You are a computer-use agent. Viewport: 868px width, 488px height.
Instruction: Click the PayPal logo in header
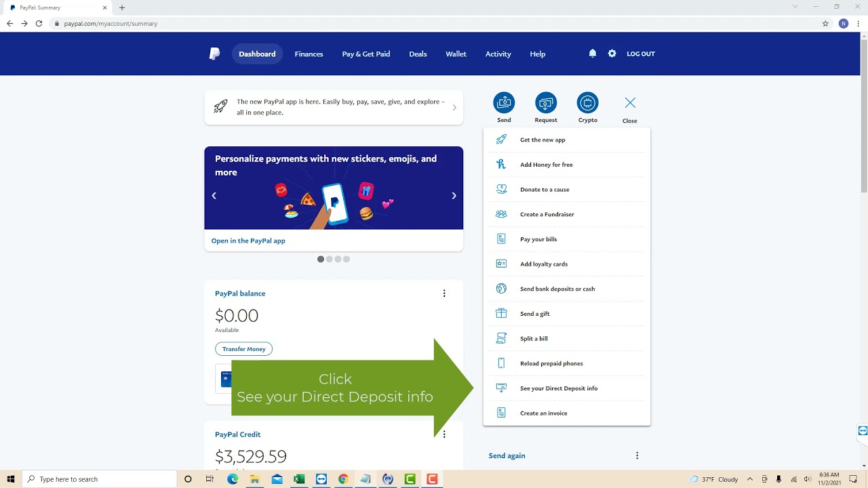click(214, 54)
